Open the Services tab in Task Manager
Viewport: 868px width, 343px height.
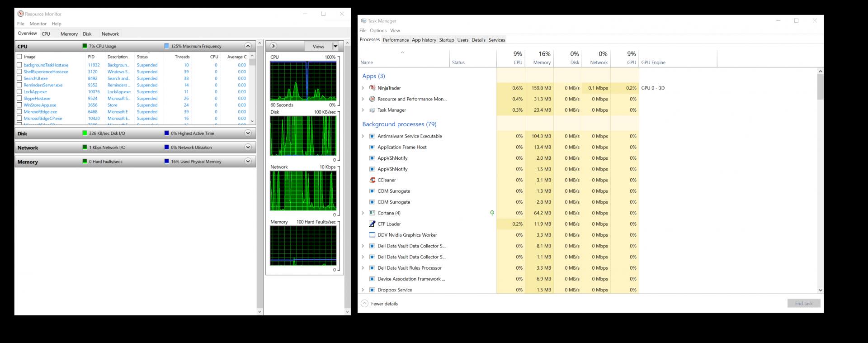pyautogui.click(x=497, y=40)
